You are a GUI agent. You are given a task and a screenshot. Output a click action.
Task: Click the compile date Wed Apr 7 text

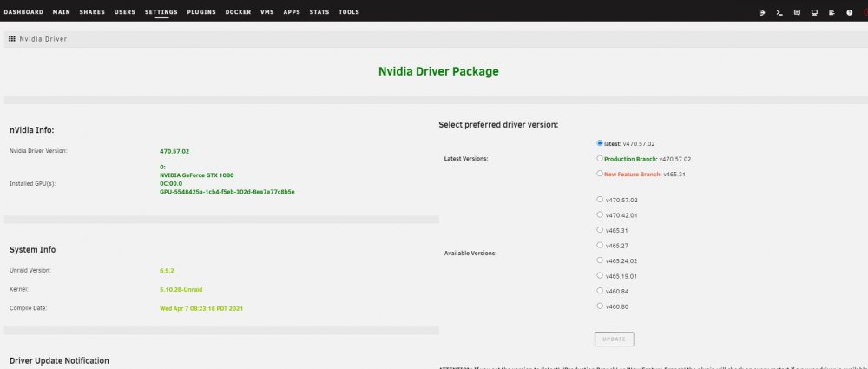(201, 308)
